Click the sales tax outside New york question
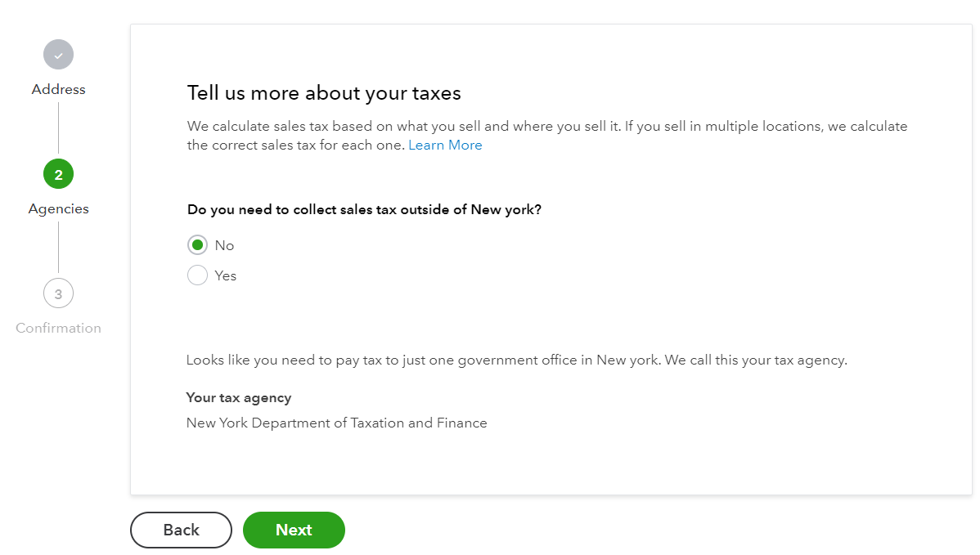 tap(364, 210)
